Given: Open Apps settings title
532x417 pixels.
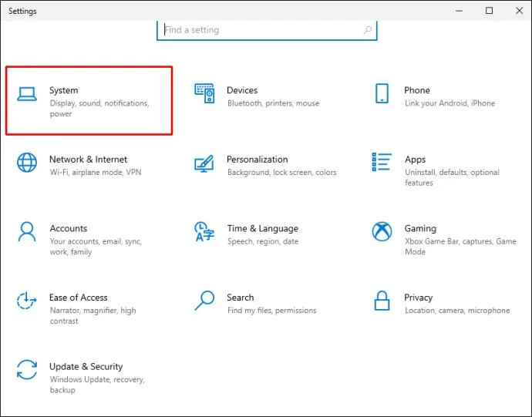Looking at the screenshot, I should coord(415,160).
